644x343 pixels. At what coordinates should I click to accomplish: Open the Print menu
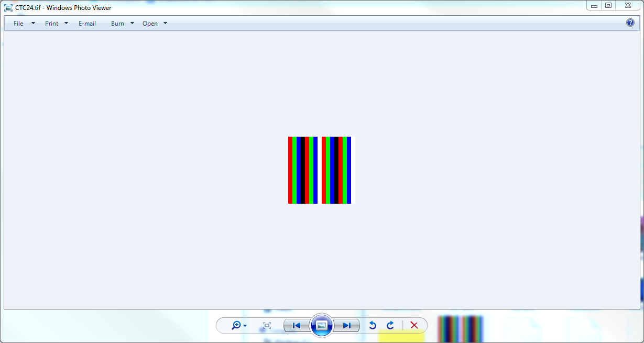(x=52, y=24)
